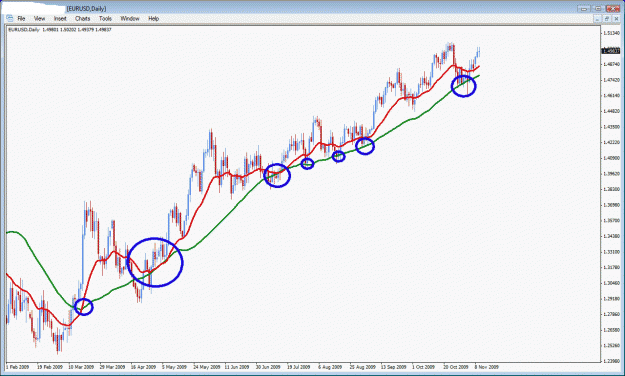This screenshot has height=376, width=625.
Task: Click the 20 Oct 2009 date label
Action: pos(456,367)
